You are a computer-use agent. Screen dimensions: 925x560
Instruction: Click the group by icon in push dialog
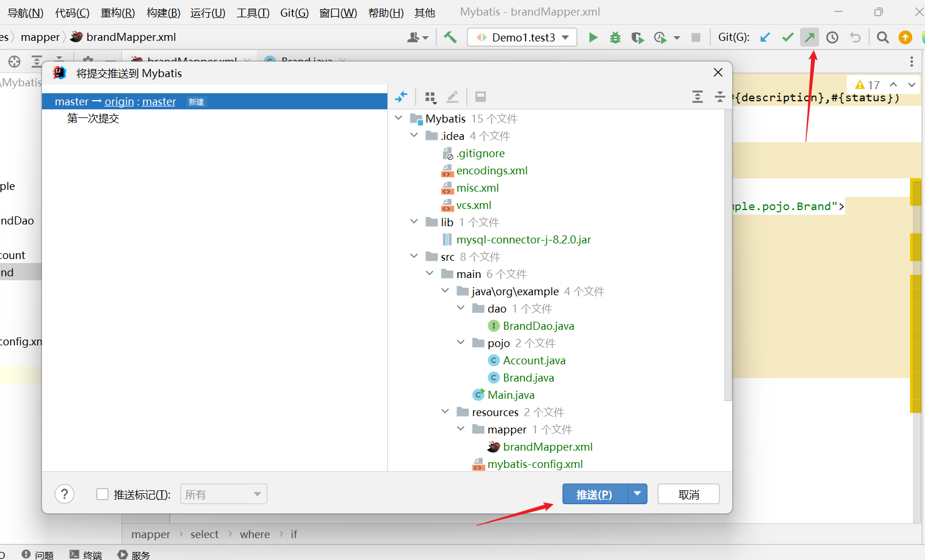pyautogui.click(x=431, y=97)
